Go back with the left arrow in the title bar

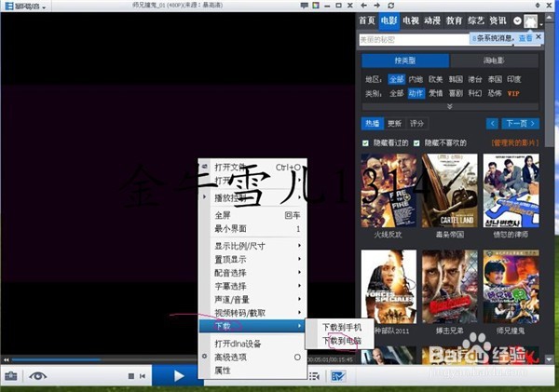tap(363, 6)
